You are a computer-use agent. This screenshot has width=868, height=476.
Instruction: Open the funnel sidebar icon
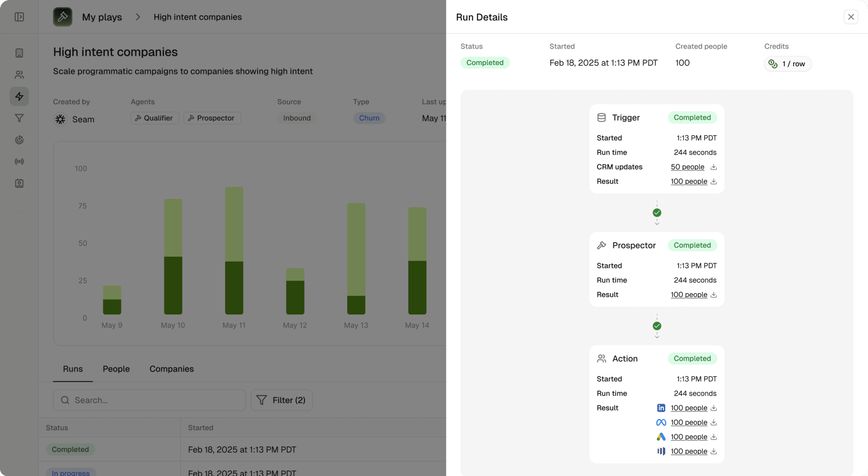[19, 118]
